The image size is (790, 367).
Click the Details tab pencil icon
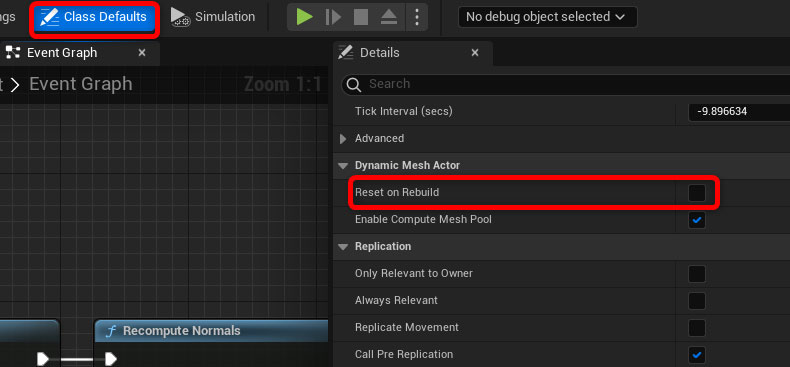(x=345, y=52)
